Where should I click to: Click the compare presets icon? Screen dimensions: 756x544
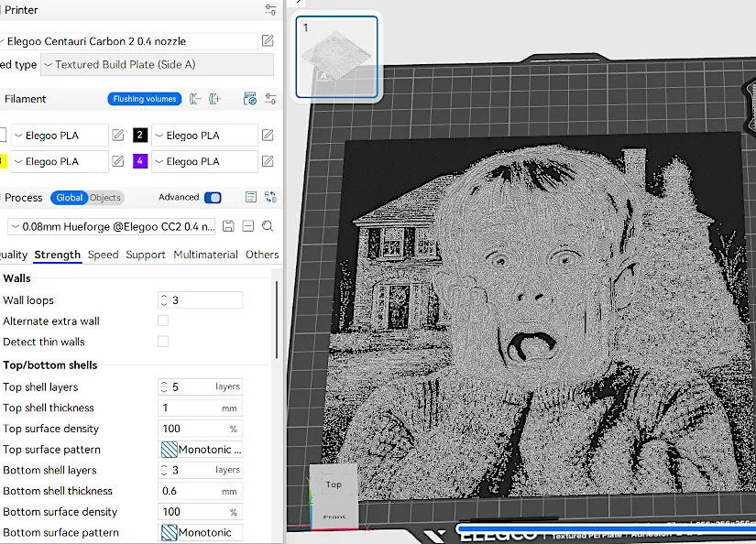(270, 197)
